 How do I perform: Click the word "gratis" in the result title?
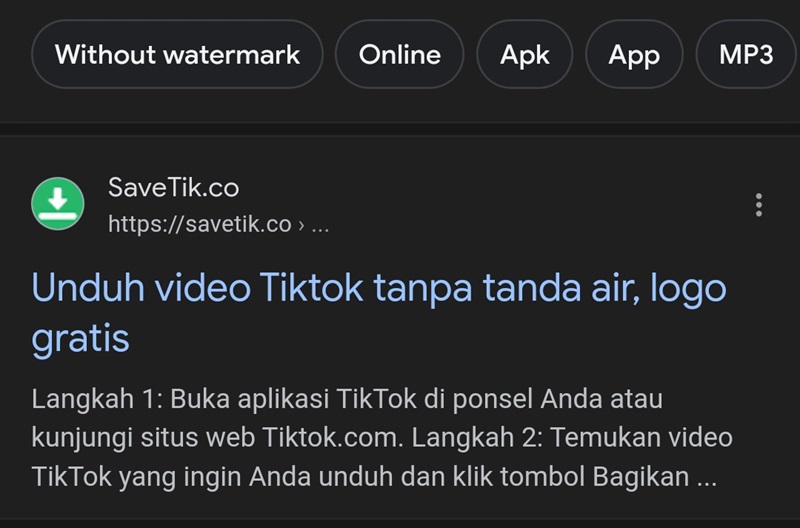click(81, 339)
